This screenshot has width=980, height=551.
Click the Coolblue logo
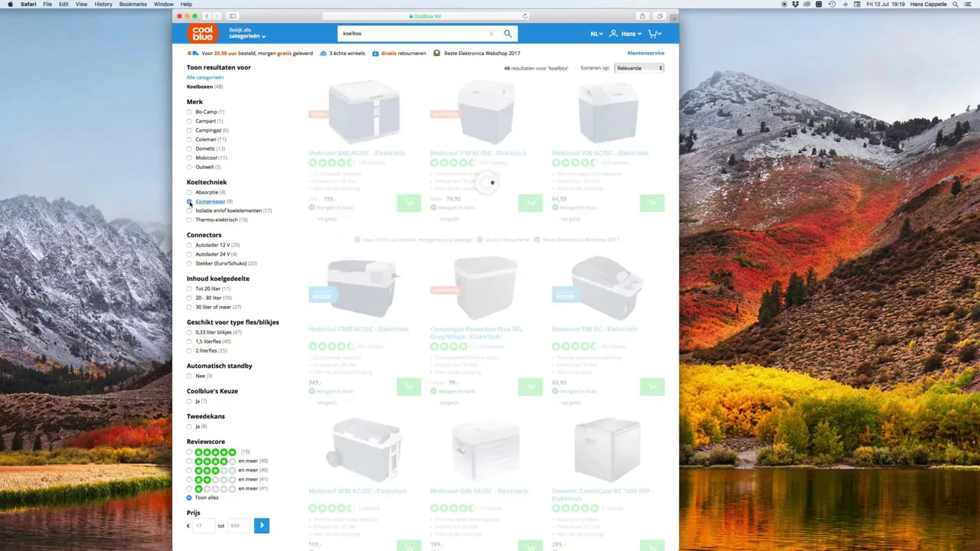(203, 33)
